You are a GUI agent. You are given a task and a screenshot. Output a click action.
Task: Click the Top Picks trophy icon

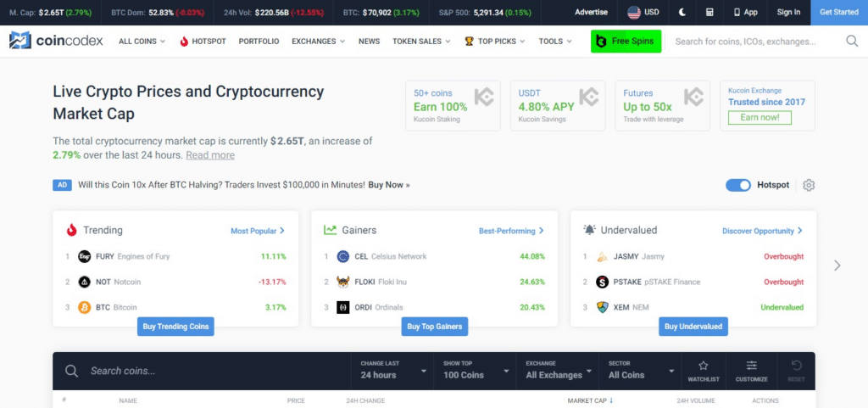[469, 41]
